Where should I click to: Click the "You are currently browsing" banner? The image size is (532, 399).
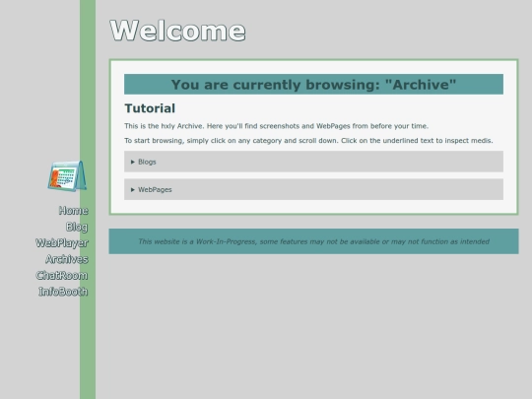point(313,84)
